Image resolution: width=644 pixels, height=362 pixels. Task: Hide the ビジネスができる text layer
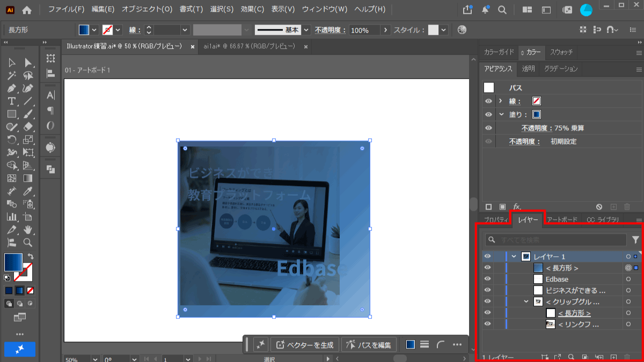pyautogui.click(x=488, y=290)
